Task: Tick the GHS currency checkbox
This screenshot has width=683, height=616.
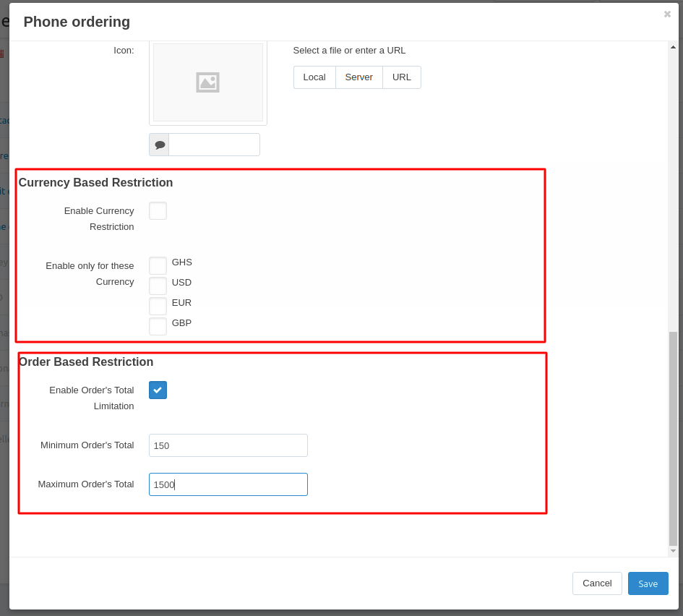Action: coord(158,265)
